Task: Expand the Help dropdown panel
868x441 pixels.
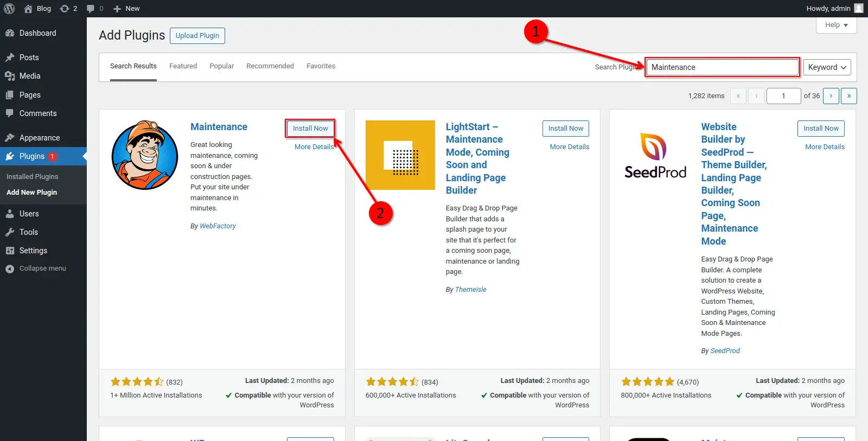Action: [836, 25]
